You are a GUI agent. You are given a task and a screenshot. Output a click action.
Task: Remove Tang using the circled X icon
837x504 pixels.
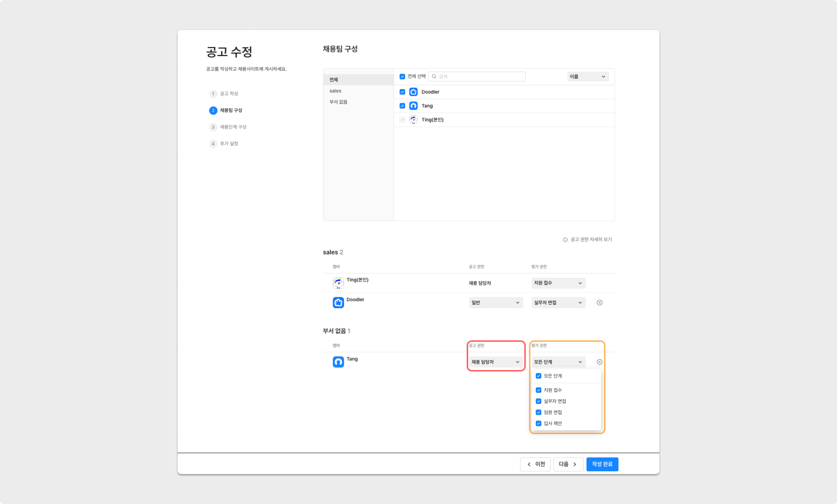[600, 362]
